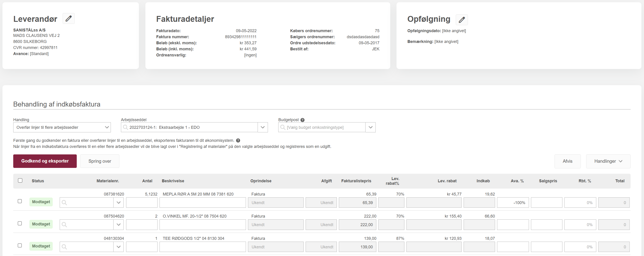Viewport: 644px width, 256px height.
Task: Click Rbt. % input in TEE RØDGODS row
Action: point(580,247)
